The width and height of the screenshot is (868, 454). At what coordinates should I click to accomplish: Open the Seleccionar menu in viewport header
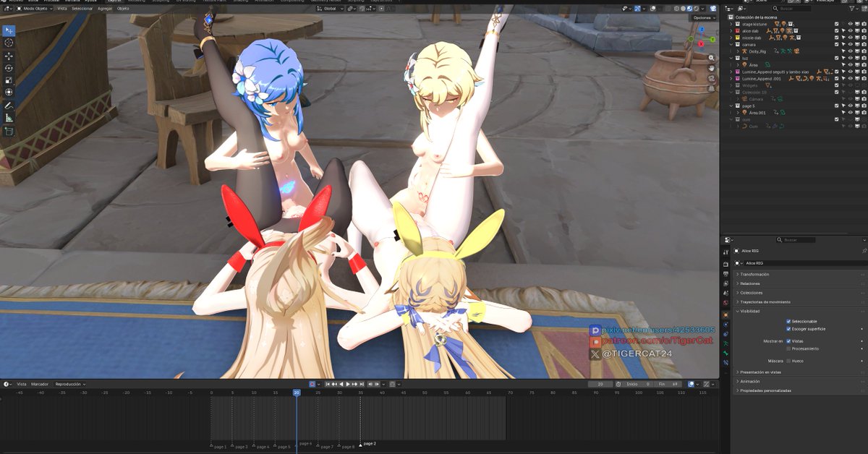[x=82, y=8]
